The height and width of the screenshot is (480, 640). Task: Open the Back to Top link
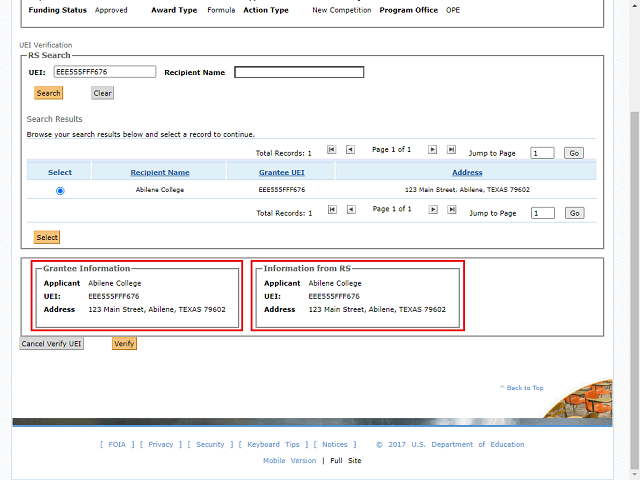[524, 388]
